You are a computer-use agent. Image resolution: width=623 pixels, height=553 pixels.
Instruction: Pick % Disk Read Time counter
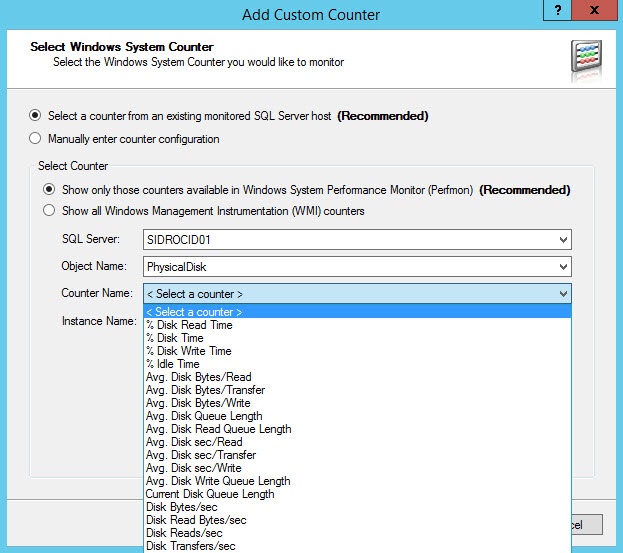357,325
